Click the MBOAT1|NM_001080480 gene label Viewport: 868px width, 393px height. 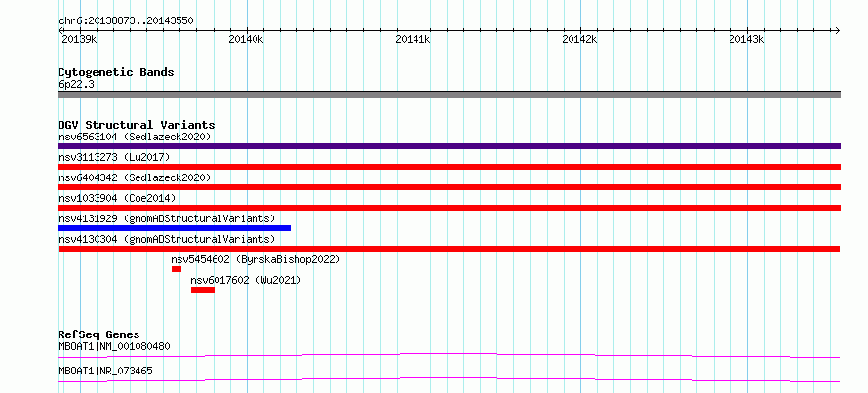114,347
